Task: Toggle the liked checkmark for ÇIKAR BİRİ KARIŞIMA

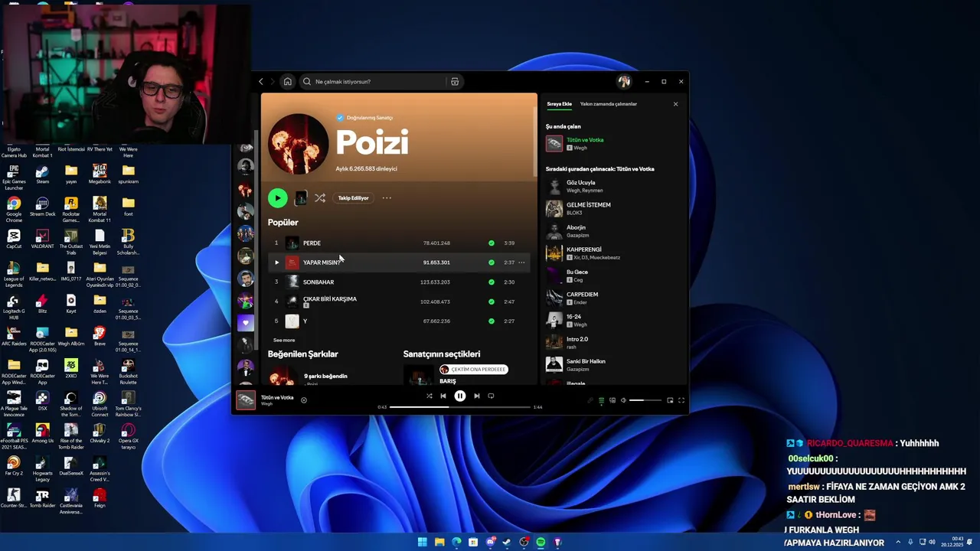Action: point(492,302)
